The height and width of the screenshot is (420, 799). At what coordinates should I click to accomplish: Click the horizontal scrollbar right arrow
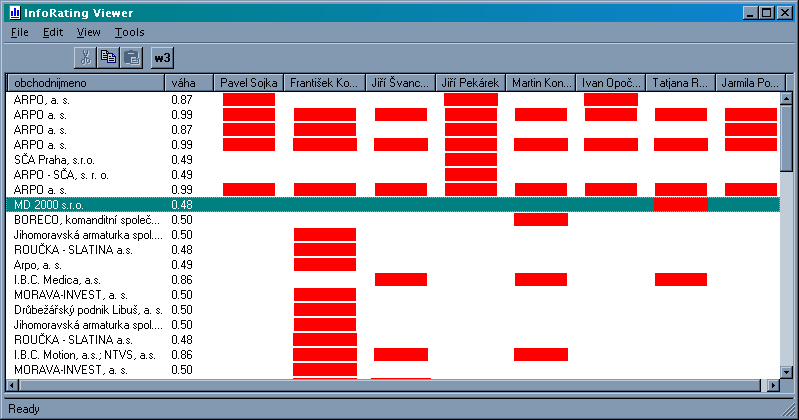pyautogui.click(x=771, y=385)
